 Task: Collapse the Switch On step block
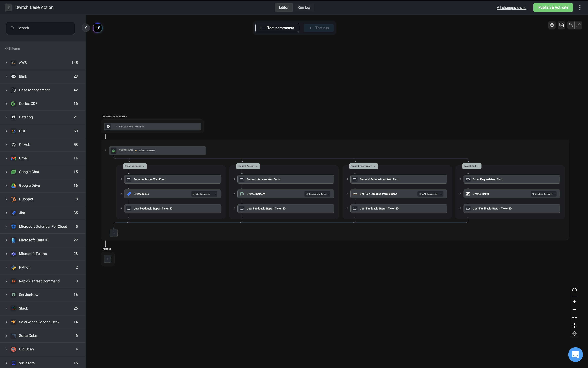[x=104, y=150]
